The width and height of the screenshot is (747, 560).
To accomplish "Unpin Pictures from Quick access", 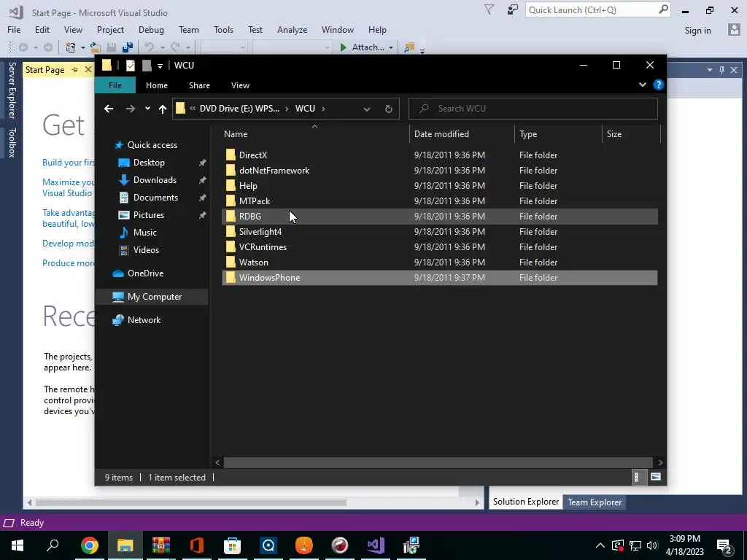I will coord(203,215).
